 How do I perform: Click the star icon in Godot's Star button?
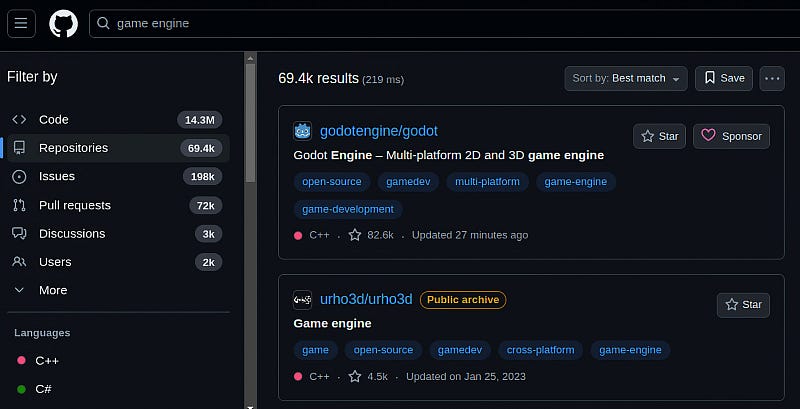[x=647, y=136]
